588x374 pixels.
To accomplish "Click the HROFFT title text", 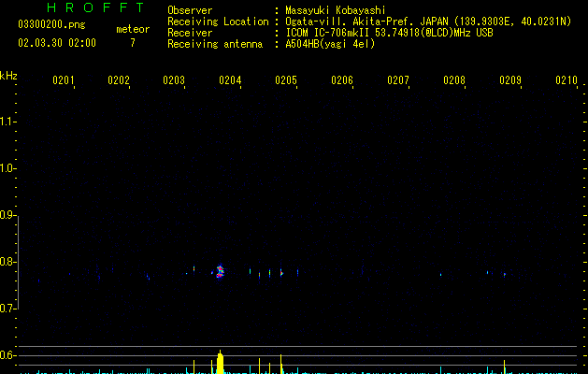I will (96, 7).
